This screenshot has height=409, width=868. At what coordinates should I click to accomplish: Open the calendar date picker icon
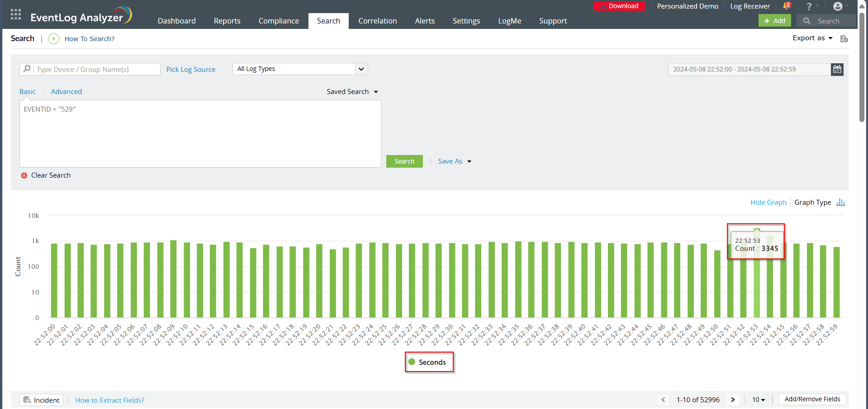pyautogui.click(x=837, y=69)
